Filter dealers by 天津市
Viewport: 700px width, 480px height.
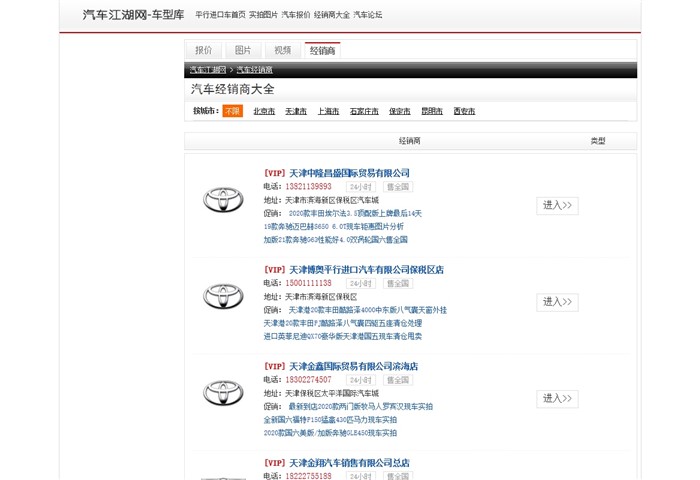(296, 111)
